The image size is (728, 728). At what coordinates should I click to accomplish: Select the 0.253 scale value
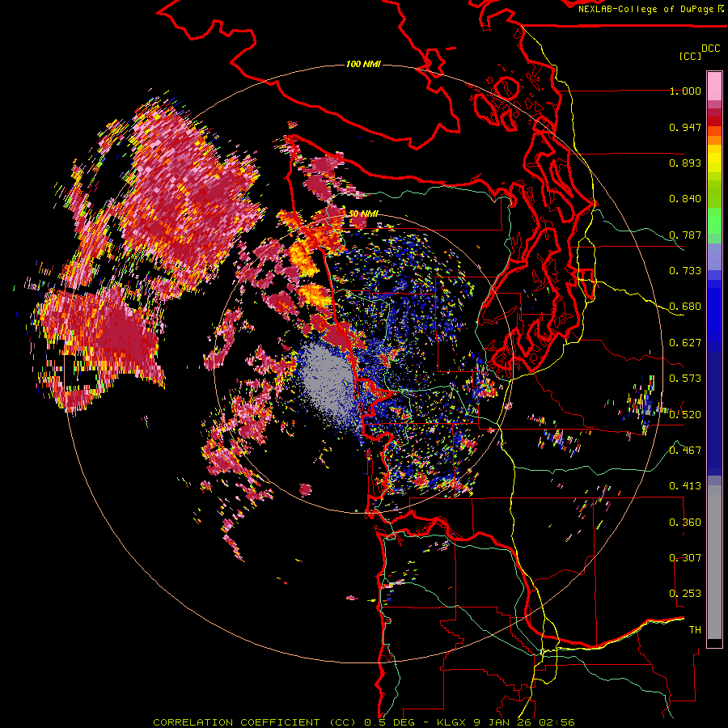pos(685,594)
